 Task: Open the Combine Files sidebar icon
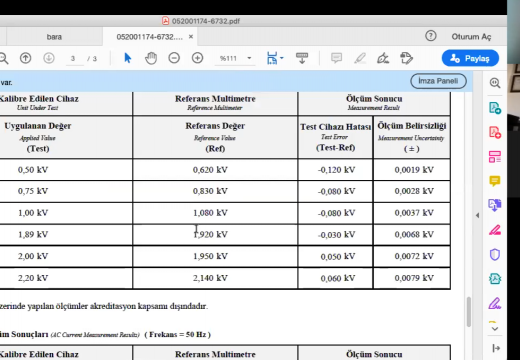(x=495, y=205)
